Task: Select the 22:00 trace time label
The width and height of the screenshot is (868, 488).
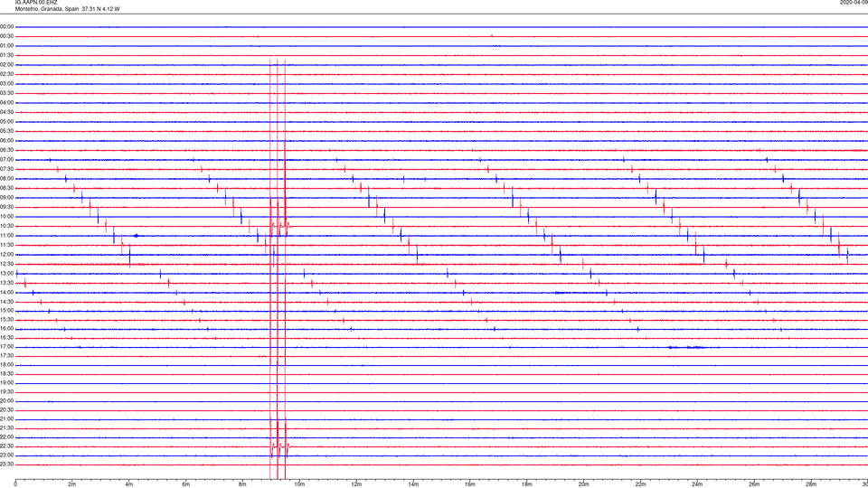Action: pyautogui.click(x=7, y=437)
